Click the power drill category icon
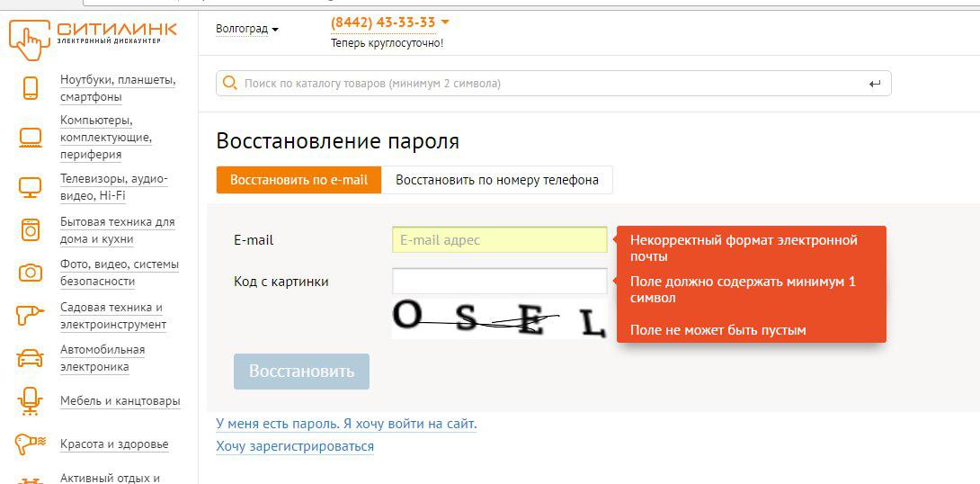The image size is (980, 484). pos(31,316)
